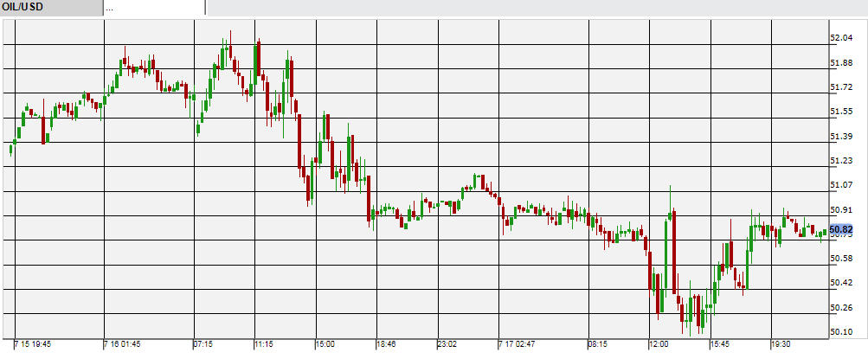The height and width of the screenshot is (359, 868).
Task: Click the 19:30 time axis label
Action: coord(781,344)
